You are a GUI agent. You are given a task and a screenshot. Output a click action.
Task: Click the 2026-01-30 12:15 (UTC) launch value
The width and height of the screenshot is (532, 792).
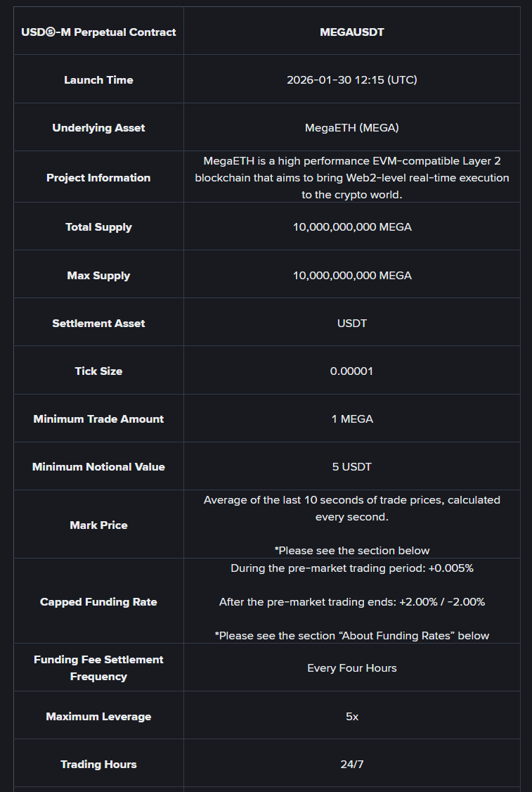coord(351,80)
